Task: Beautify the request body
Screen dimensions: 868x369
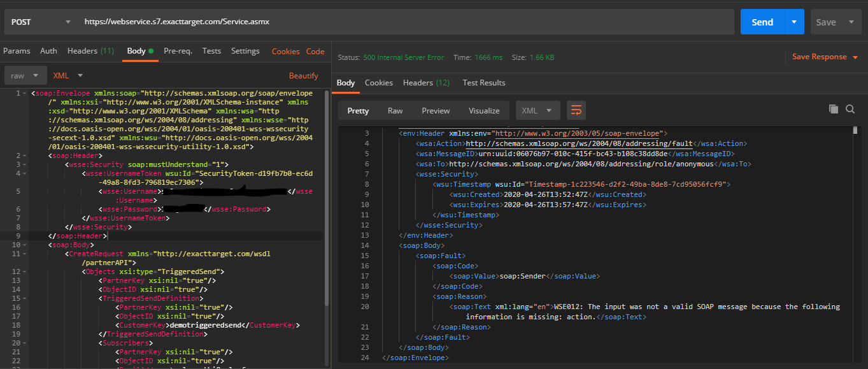Action: 304,76
